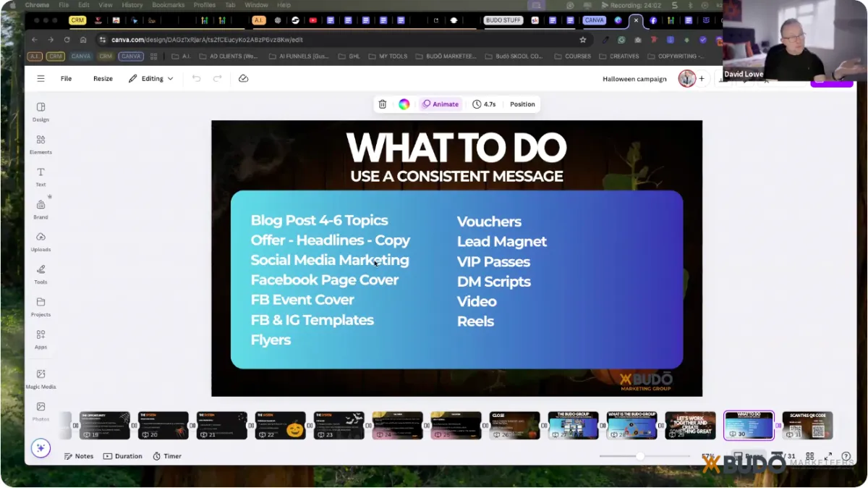Enter fullscreen present mode icon
This screenshot has height=488, width=868.
point(828,456)
